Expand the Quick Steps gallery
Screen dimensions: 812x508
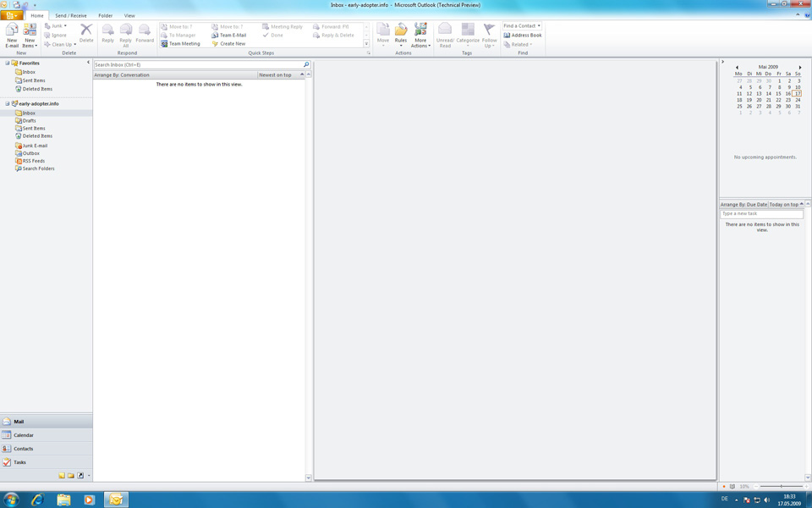pyautogui.click(x=366, y=44)
